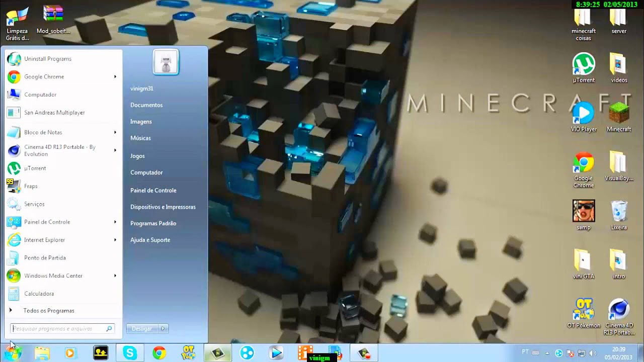Open OT Pokemon from the taskbar
The image size is (644, 362).
coord(189,353)
